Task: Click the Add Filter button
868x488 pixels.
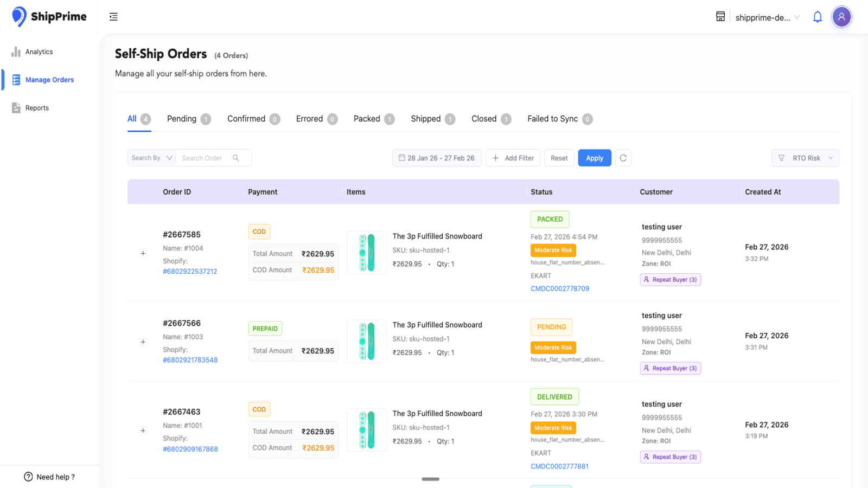Action: coord(513,158)
